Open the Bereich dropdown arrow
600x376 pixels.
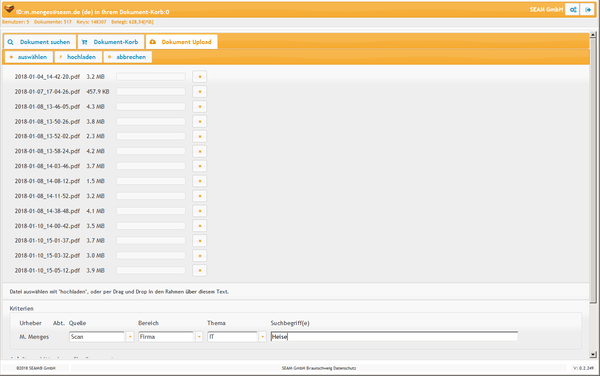pyautogui.click(x=199, y=337)
